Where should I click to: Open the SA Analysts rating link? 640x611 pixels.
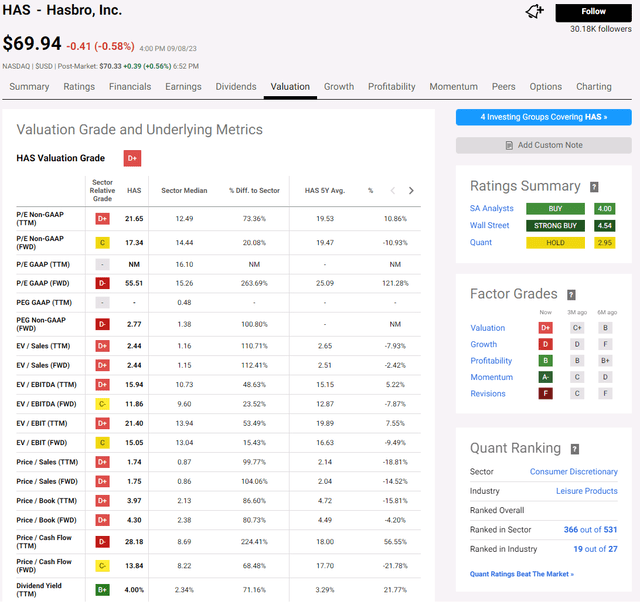pos(491,209)
